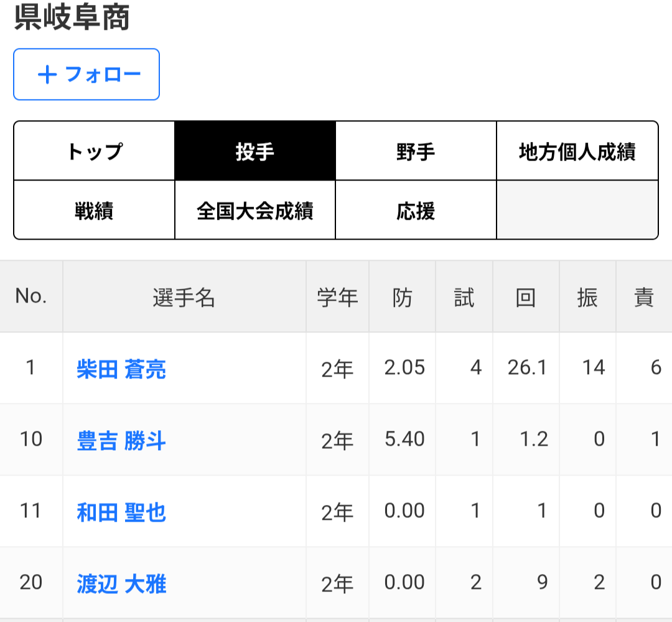Click the 回 innings column header
The image size is (672, 622).
tap(526, 298)
